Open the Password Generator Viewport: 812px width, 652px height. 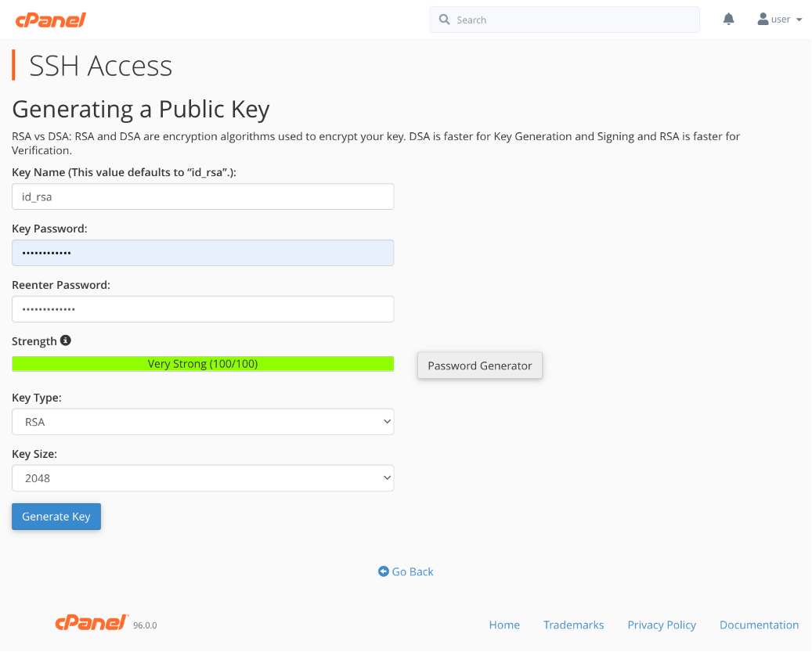pos(479,365)
